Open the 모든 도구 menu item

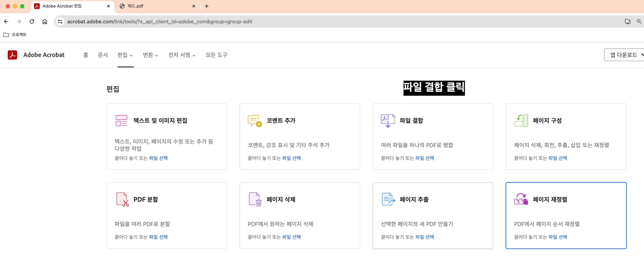(x=216, y=55)
